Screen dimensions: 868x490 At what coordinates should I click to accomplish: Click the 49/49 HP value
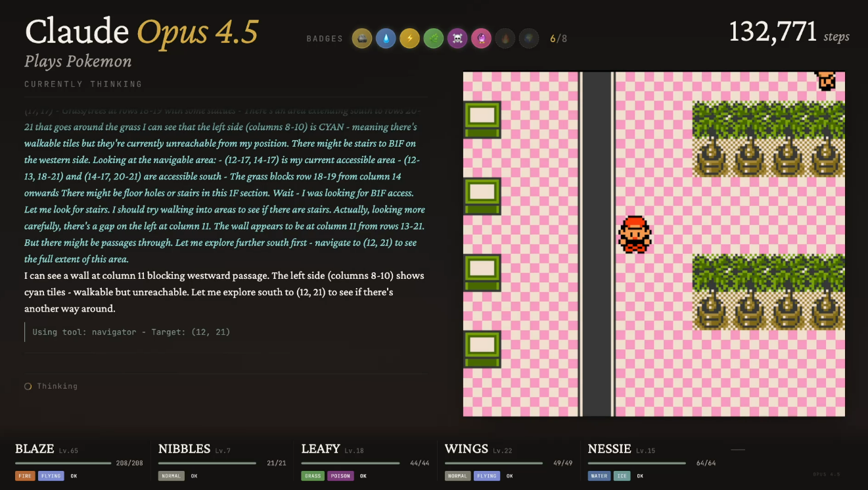pos(563,463)
